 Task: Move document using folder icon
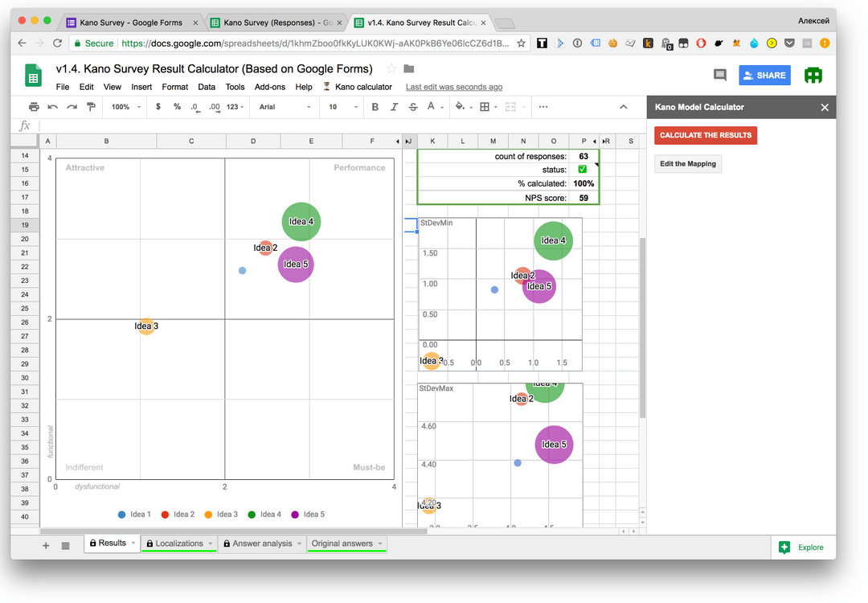(x=408, y=68)
